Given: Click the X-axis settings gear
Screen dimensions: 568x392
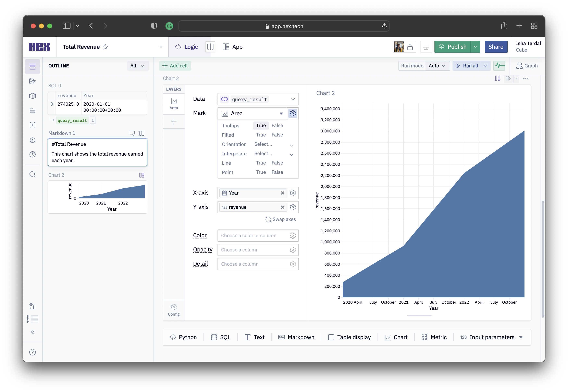Looking at the screenshot, I should pyautogui.click(x=293, y=193).
